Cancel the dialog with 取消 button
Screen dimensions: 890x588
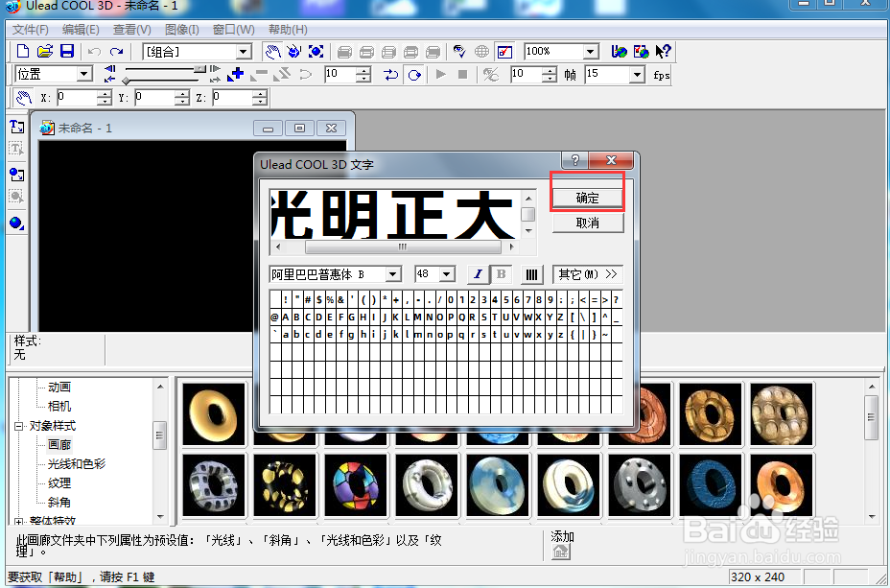pyautogui.click(x=588, y=223)
